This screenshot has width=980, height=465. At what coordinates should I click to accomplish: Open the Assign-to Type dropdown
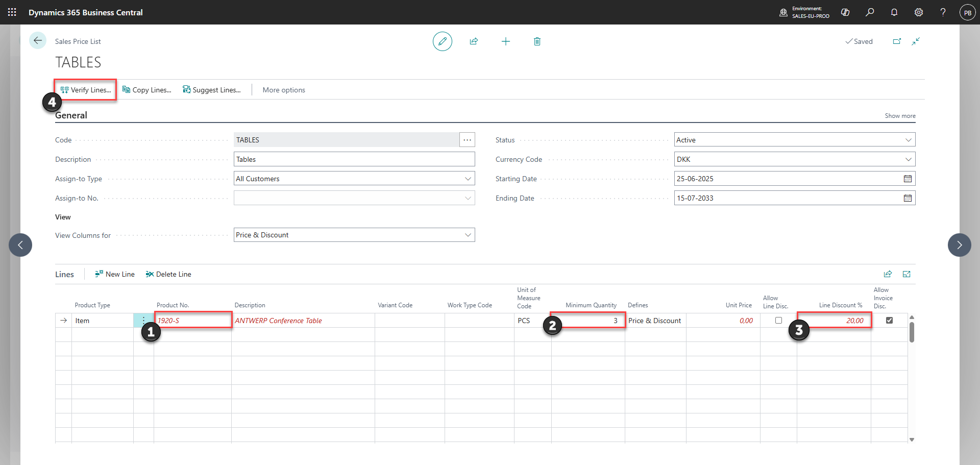click(x=468, y=179)
